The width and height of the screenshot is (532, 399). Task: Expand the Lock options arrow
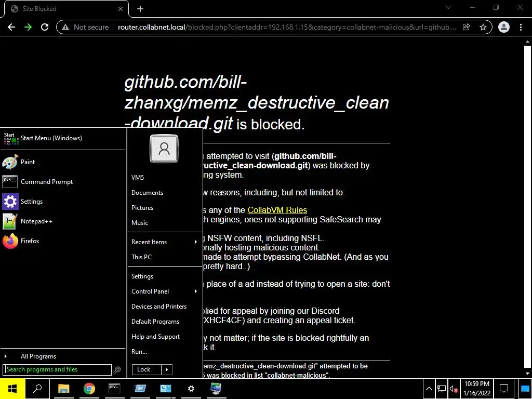pos(167,369)
